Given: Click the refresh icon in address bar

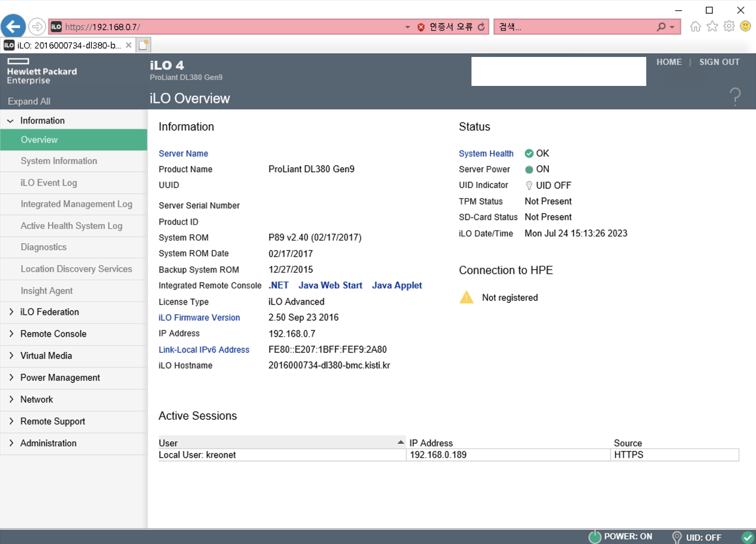Looking at the screenshot, I should tap(481, 27).
